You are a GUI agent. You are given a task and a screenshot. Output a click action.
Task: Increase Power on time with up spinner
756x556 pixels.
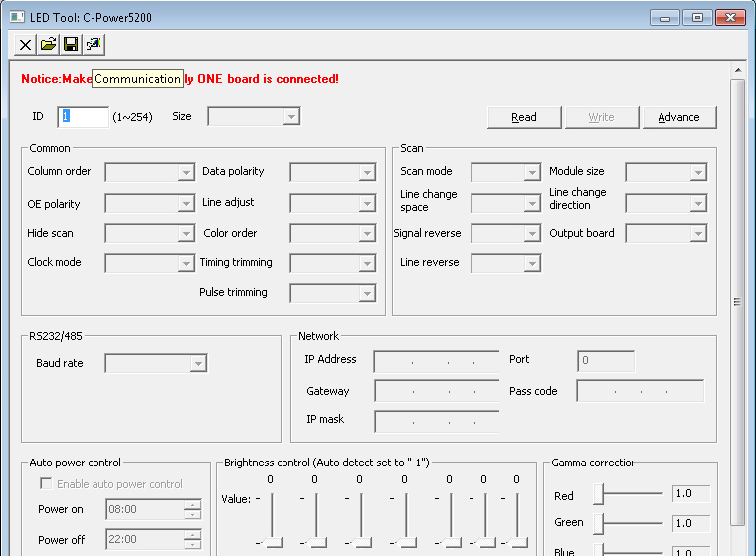(x=192, y=505)
